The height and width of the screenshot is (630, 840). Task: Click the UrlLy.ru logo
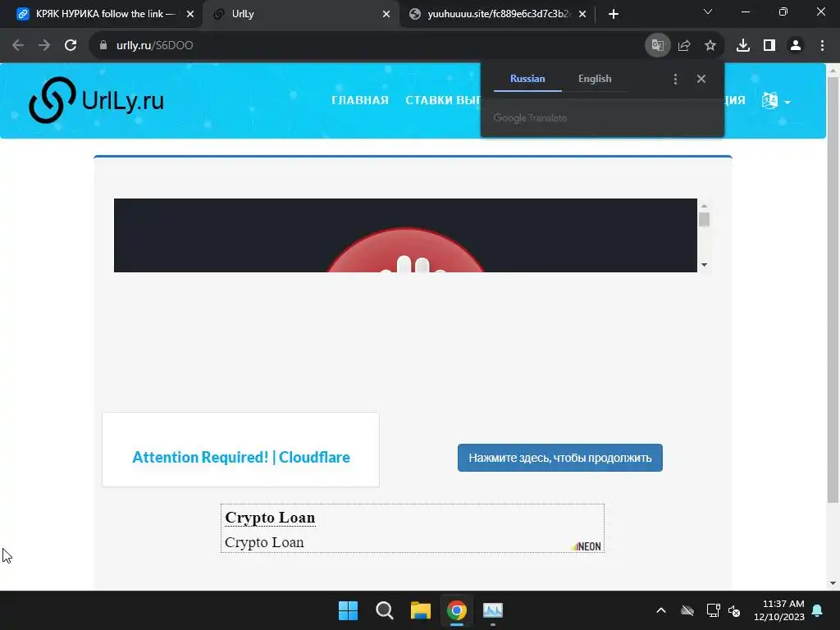click(x=97, y=100)
